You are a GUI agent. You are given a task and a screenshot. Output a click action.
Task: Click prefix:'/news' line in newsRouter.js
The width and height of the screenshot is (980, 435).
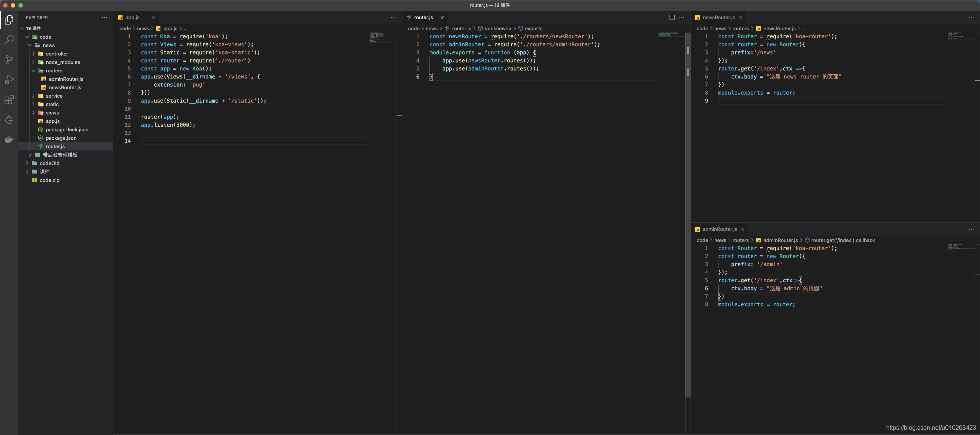(x=753, y=52)
